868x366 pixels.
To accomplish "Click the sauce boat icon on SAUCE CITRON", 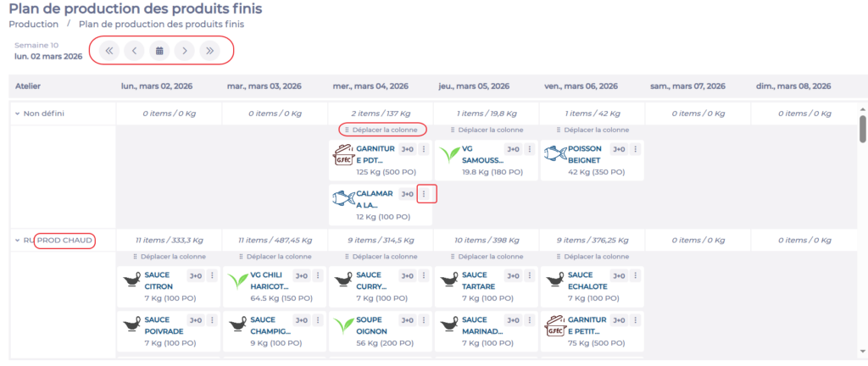I will [132, 280].
